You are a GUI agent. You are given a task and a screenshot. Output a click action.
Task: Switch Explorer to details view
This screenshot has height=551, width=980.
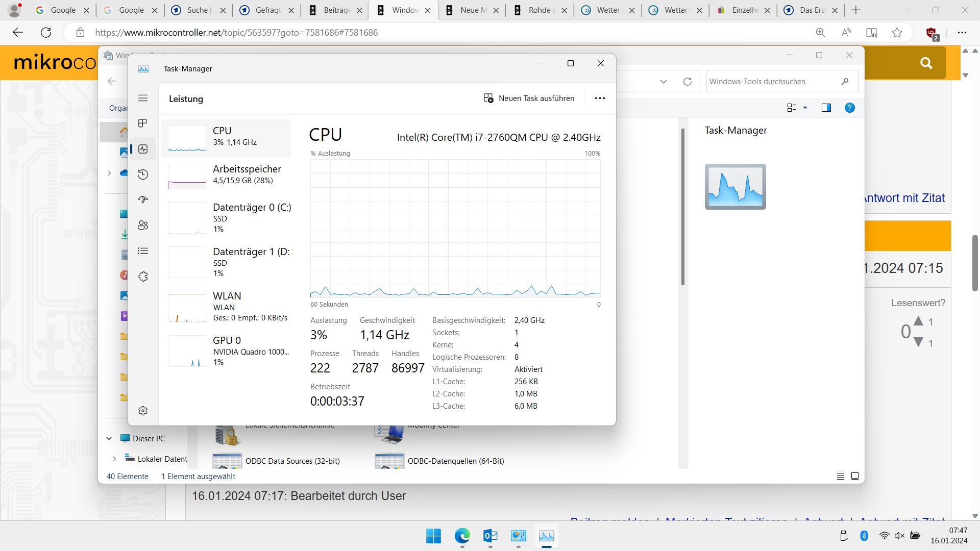(x=841, y=476)
